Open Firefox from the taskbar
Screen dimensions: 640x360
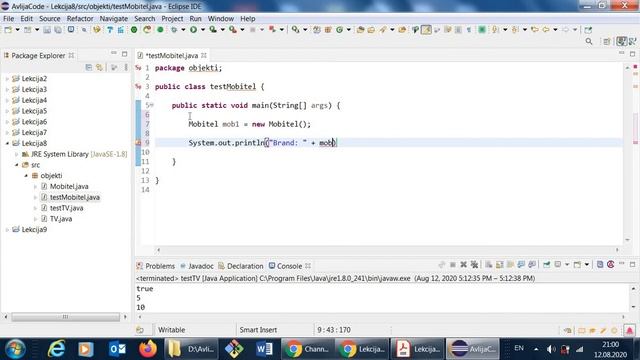(x=148, y=349)
